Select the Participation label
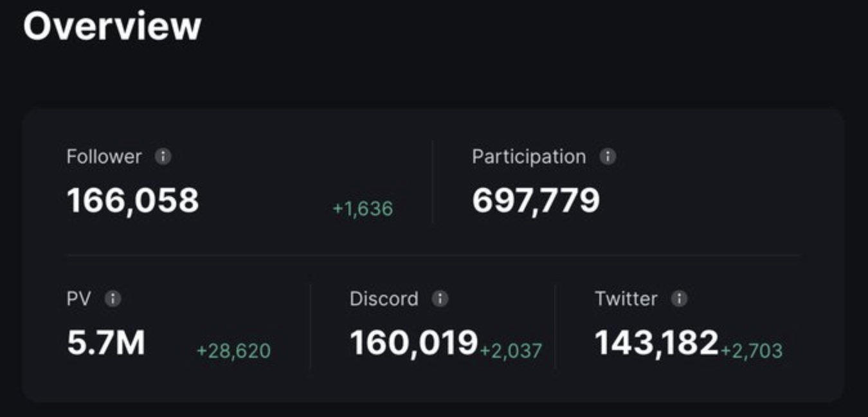The height and width of the screenshot is (417, 868). click(529, 156)
